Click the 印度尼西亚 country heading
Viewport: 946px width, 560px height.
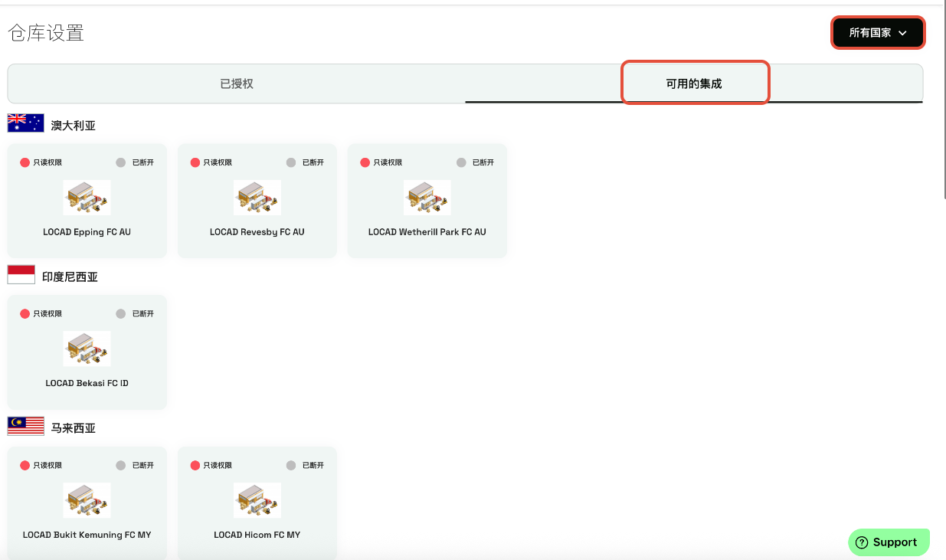click(x=70, y=277)
